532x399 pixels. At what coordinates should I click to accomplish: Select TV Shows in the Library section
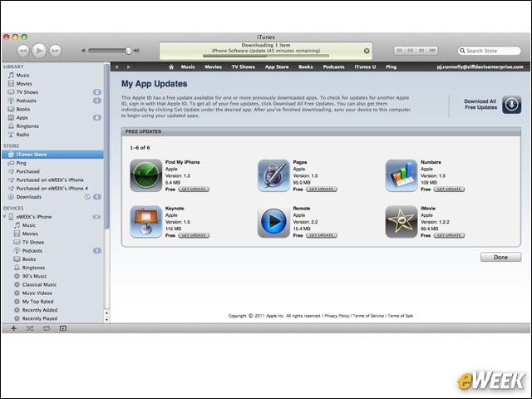(x=52, y=92)
